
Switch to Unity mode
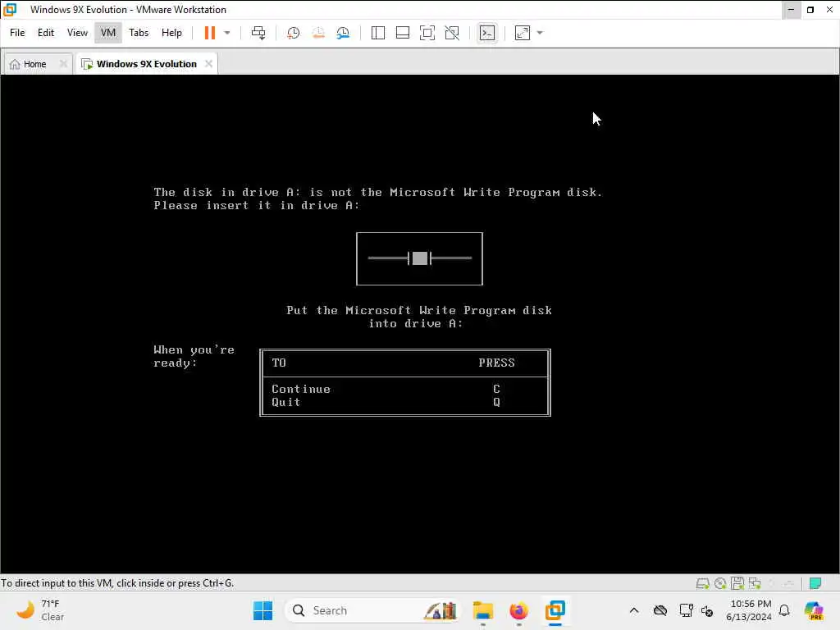(x=452, y=33)
